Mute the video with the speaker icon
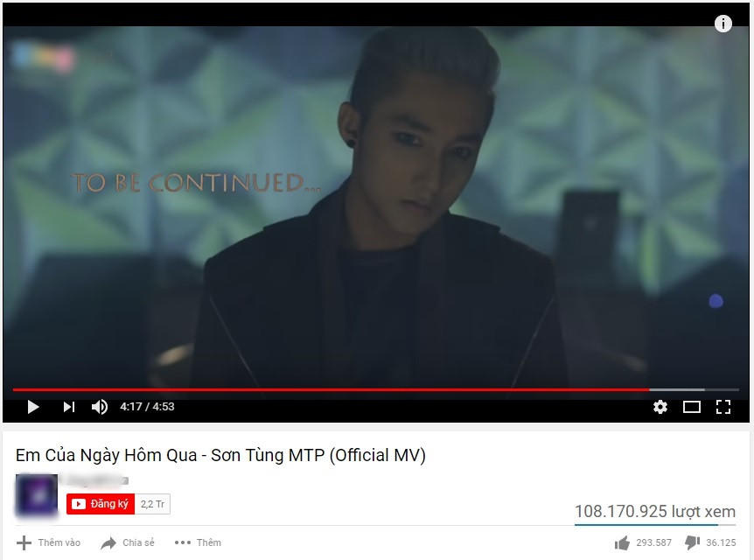754x560 pixels. point(100,407)
